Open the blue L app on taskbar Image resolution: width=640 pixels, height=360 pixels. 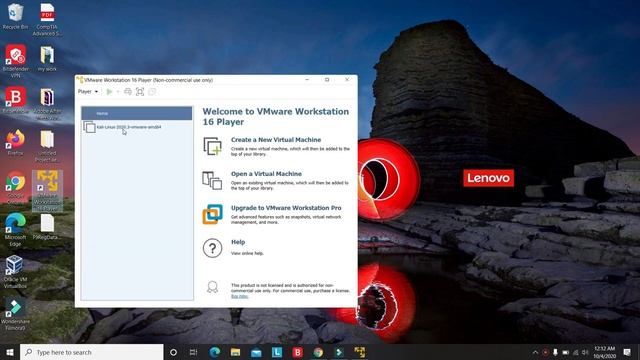point(277,352)
